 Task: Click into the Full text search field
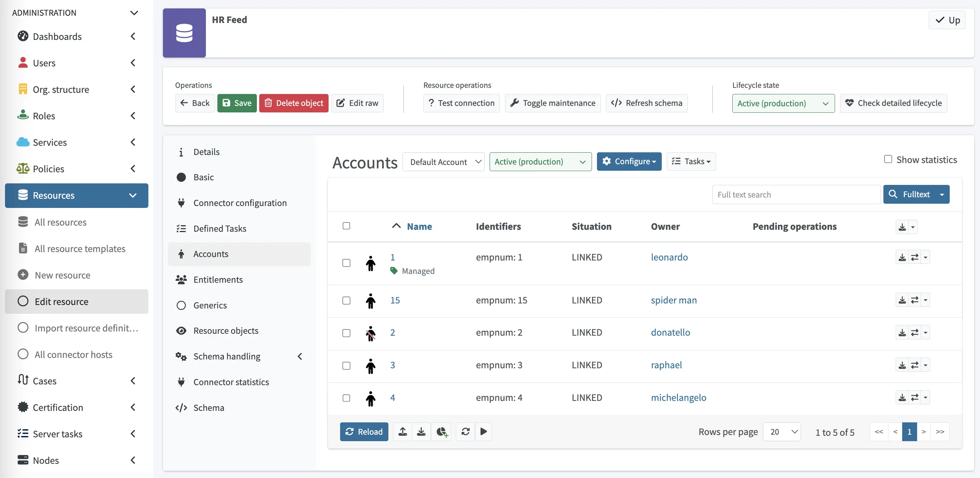796,194
